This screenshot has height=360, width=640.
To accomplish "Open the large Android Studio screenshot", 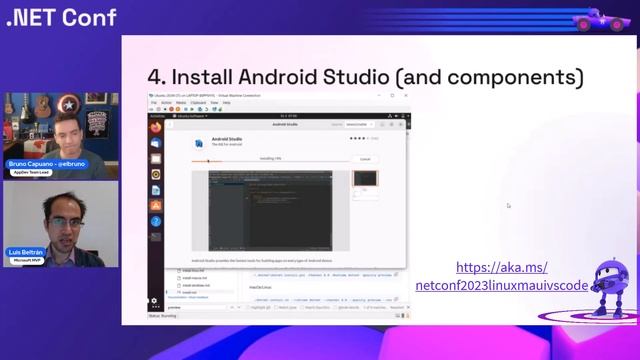I will click(x=270, y=211).
